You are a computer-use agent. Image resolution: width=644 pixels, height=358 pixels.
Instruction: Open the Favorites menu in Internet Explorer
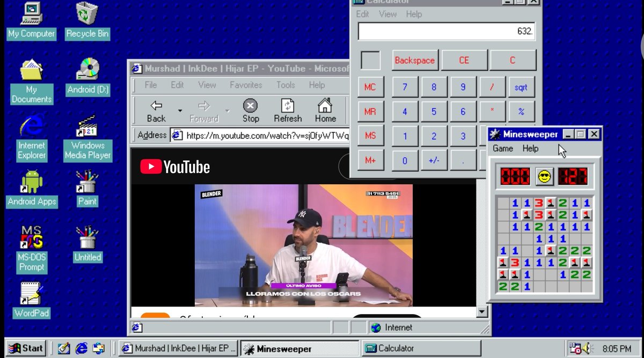click(246, 85)
